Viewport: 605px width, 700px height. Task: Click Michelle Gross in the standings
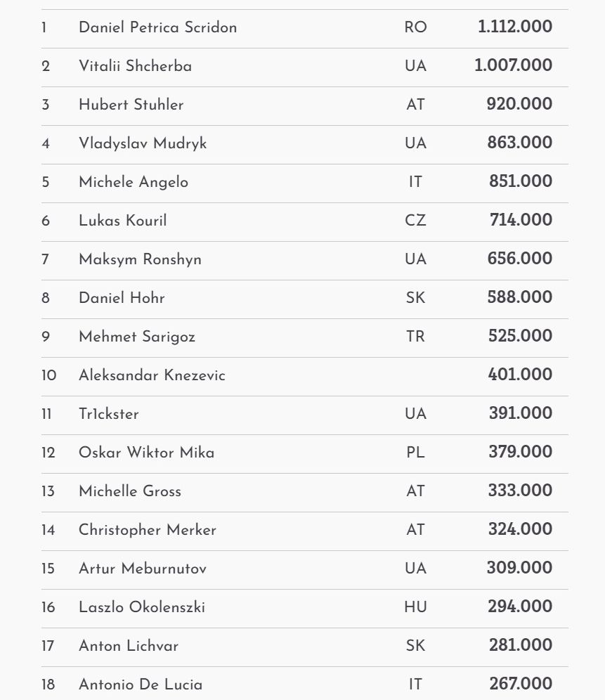point(129,491)
